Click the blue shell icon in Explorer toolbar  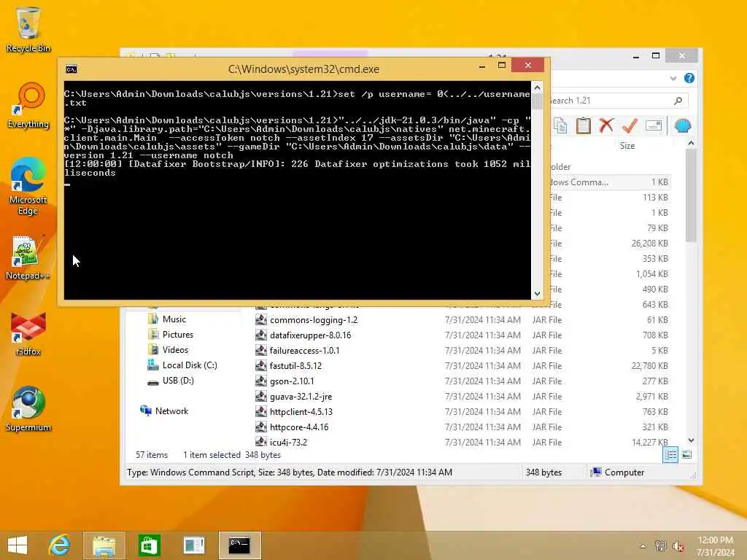(683, 125)
